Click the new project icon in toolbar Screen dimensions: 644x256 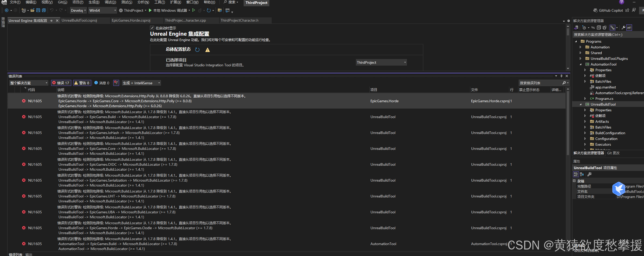[x=24, y=10]
